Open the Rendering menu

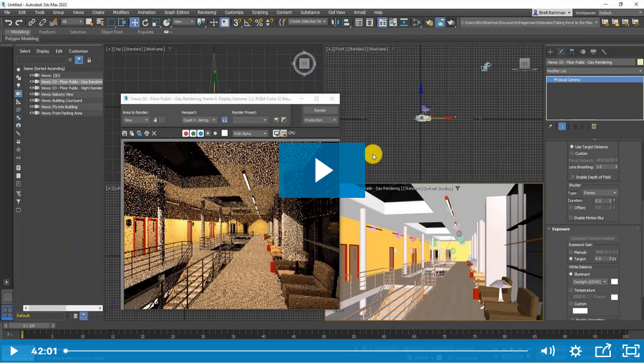[x=206, y=12]
